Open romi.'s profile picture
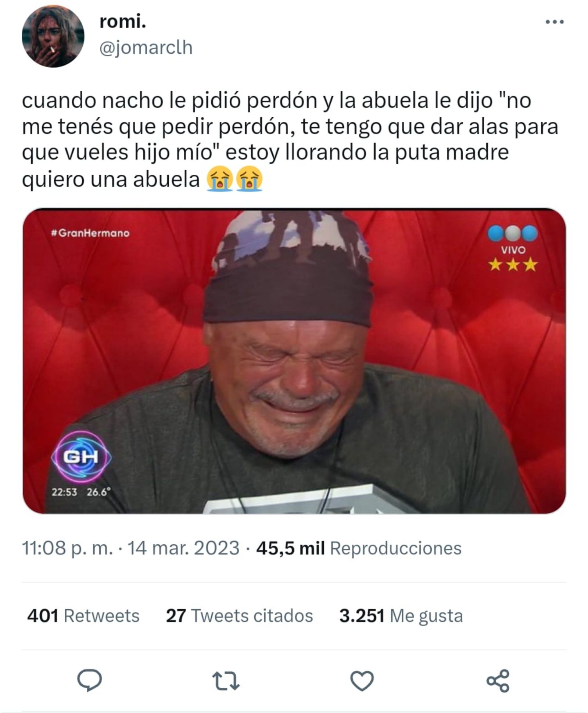Screen dimensions: 588x713 coord(53,36)
